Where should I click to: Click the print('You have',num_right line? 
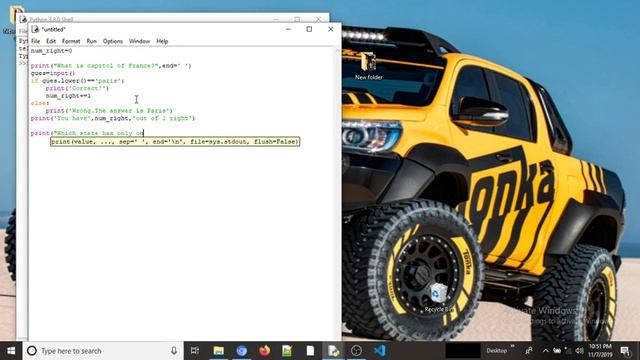coord(113,118)
